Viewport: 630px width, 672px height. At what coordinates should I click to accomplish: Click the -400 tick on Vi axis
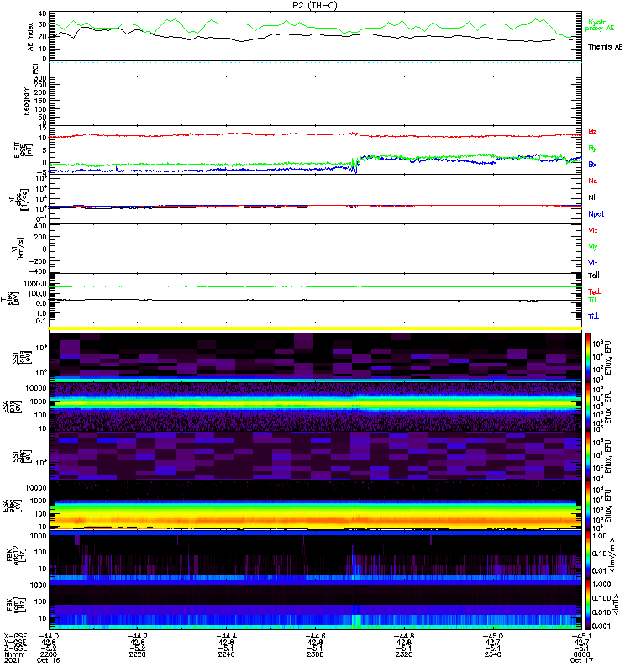point(38,271)
